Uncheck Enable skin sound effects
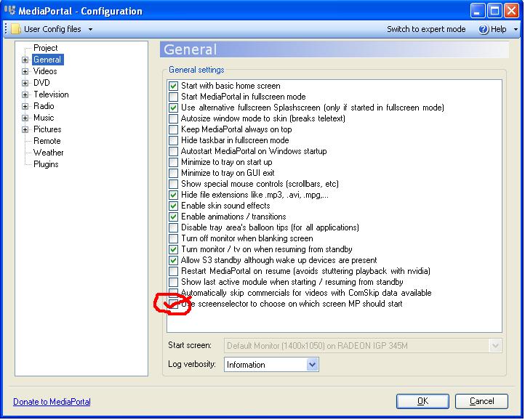Screen dimensions: 525x420 point(173,206)
